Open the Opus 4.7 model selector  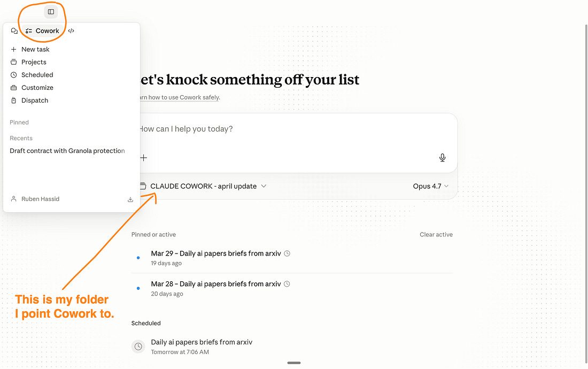(430, 187)
